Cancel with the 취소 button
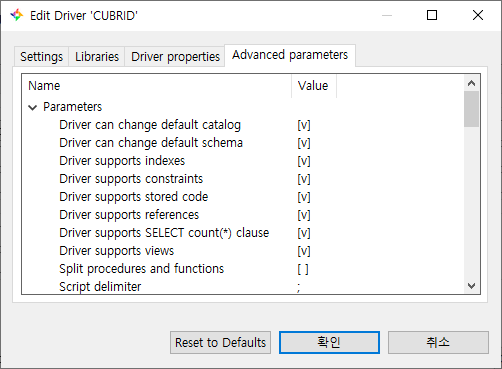This screenshot has height=369, width=502. pos(438,342)
